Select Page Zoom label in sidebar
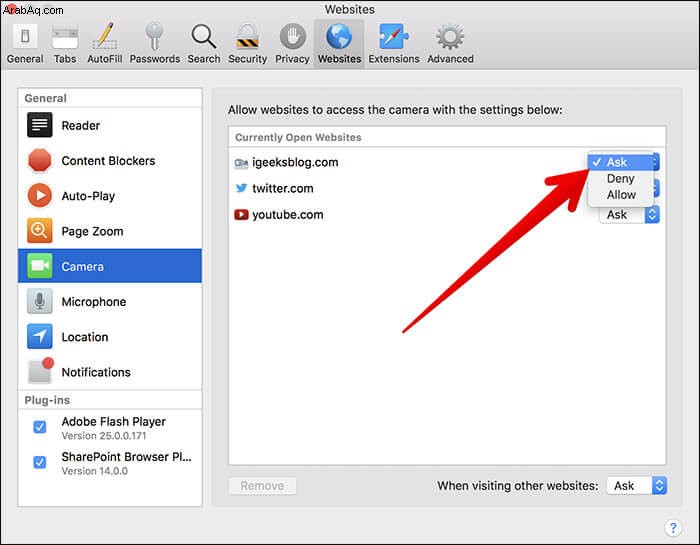The width and height of the screenshot is (700, 545). click(92, 231)
